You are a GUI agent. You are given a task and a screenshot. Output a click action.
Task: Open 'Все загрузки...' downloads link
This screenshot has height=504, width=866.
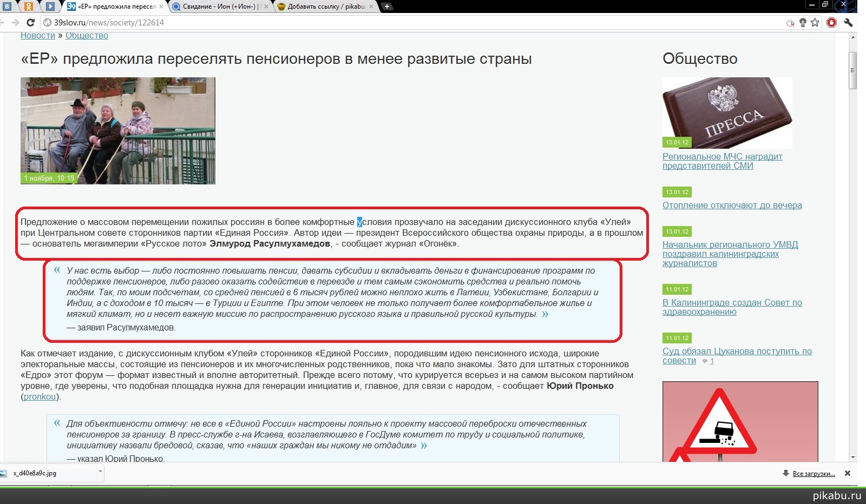pos(813,474)
